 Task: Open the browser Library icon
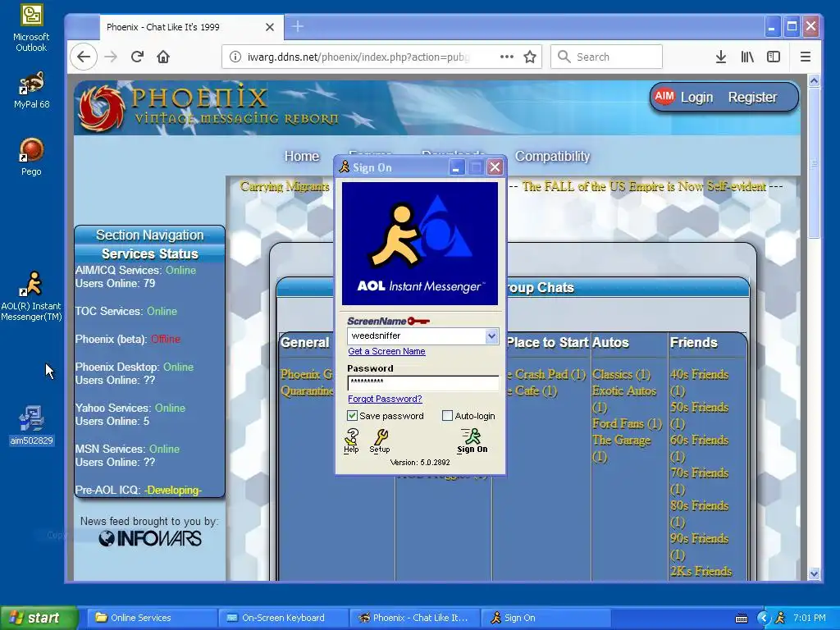[747, 57]
